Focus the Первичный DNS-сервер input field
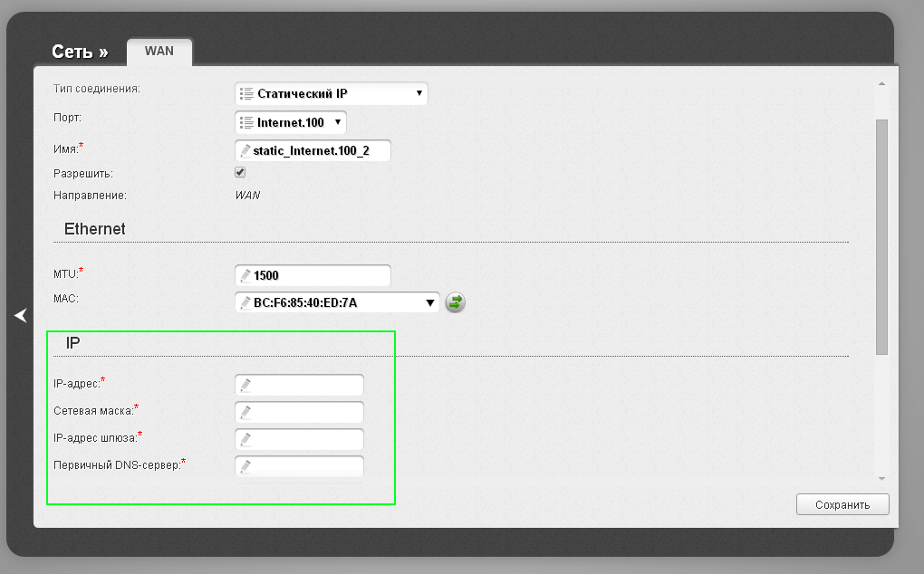The width and height of the screenshot is (924, 574). pyautogui.click(x=299, y=466)
